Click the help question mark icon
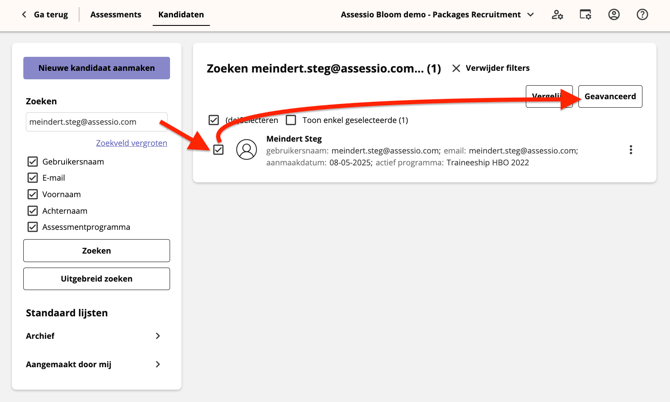This screenshot has height=402, width=670. (x=642, y=15)
